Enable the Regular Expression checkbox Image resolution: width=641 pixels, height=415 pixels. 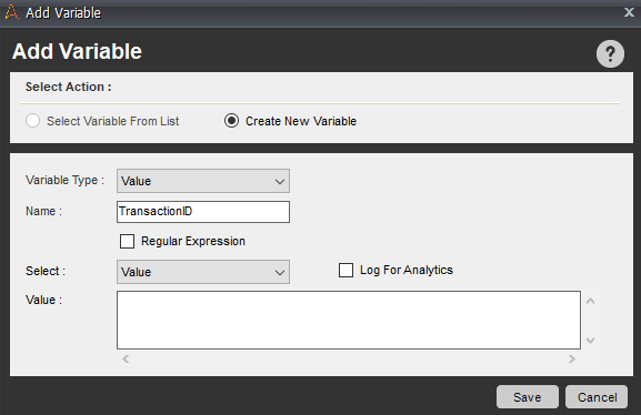[x=127, y=241]
